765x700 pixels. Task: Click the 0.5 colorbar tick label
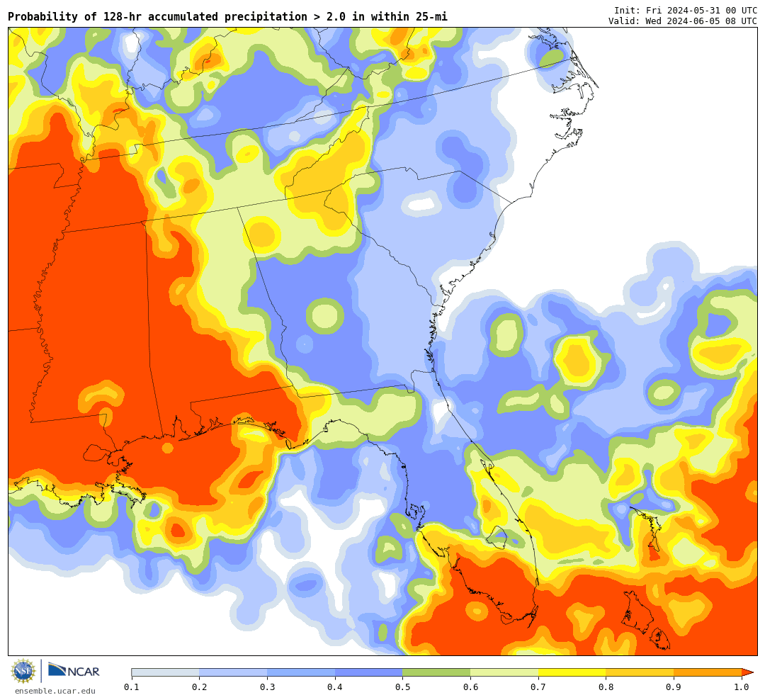(403, 687)
